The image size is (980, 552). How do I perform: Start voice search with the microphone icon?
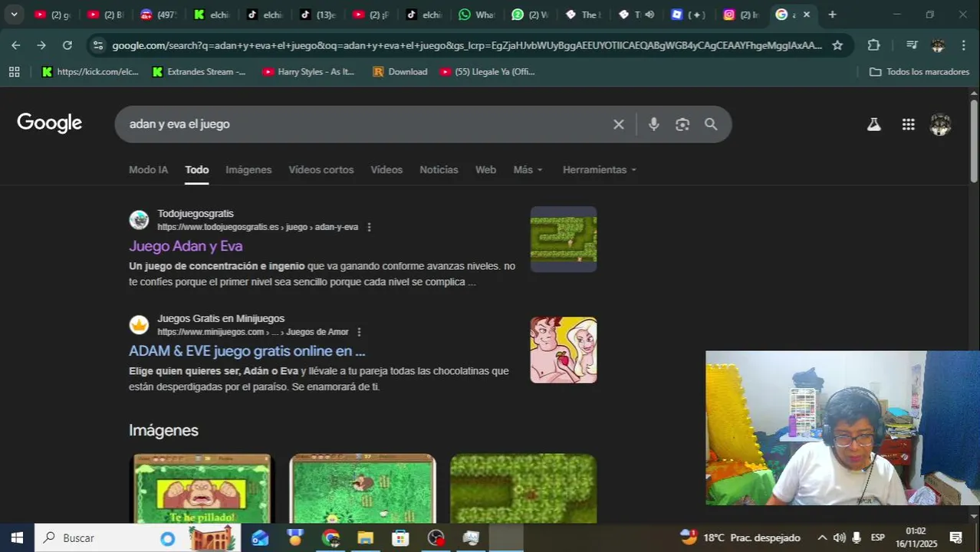click(653, 124)
